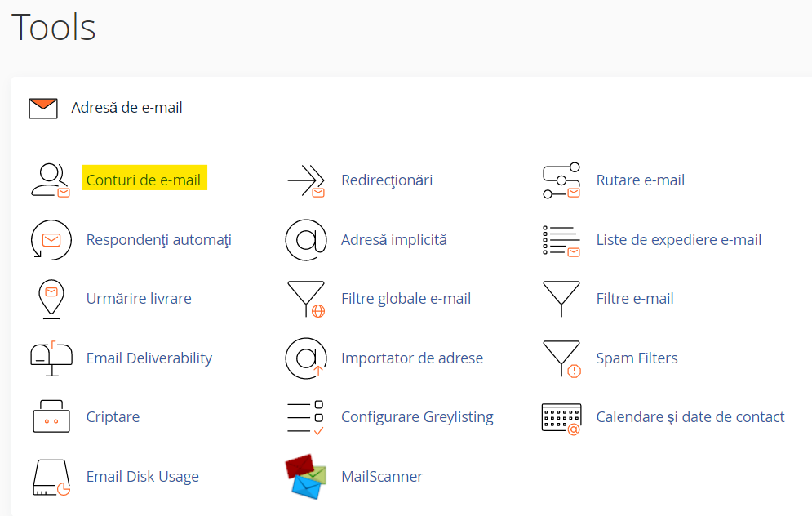Open the Email Deliverability mailbox icon
812x516 pixels.
[51, 358]
